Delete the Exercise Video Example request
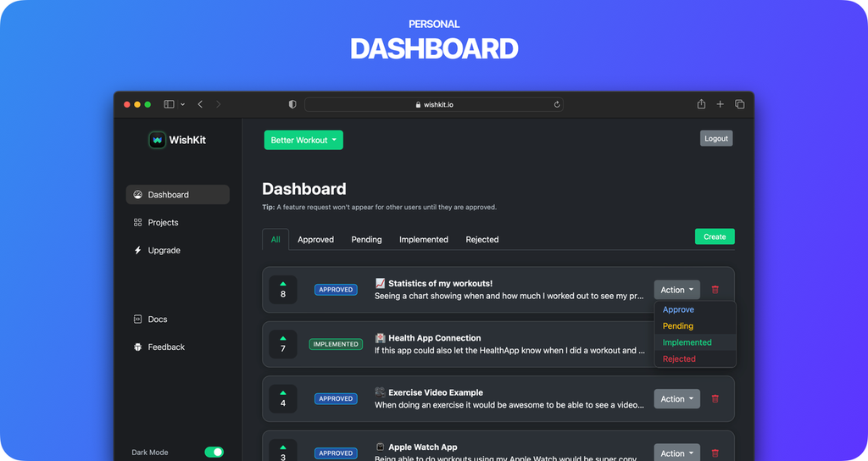The height and width of the screenshot is (461, 868). pyautogui.click(x=715, y=398)
